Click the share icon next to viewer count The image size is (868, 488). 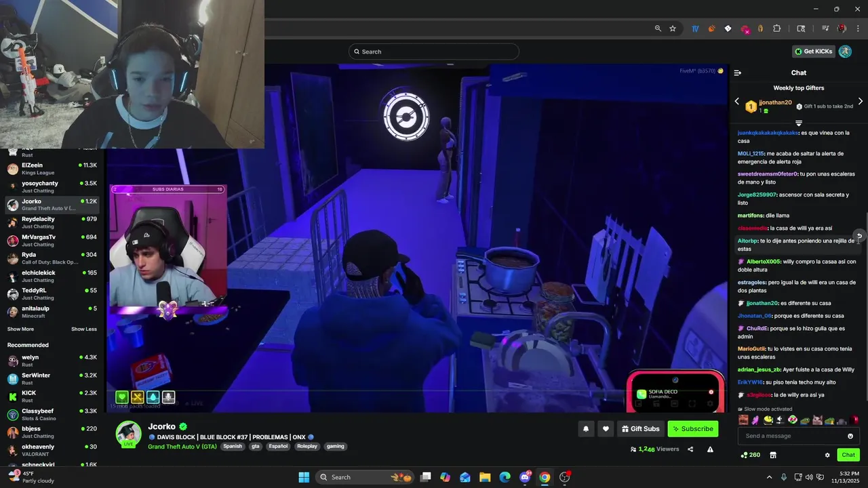pos(690,449)
